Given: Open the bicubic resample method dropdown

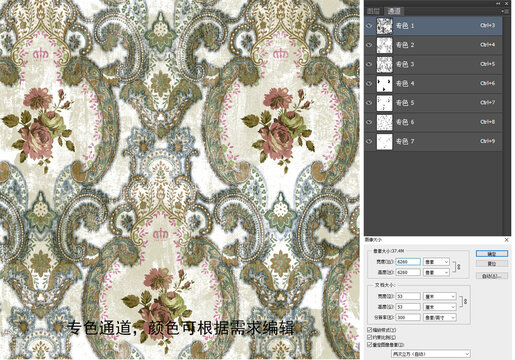Looking at the screenshot, I should pyautogui.click(x=431, y=354).
